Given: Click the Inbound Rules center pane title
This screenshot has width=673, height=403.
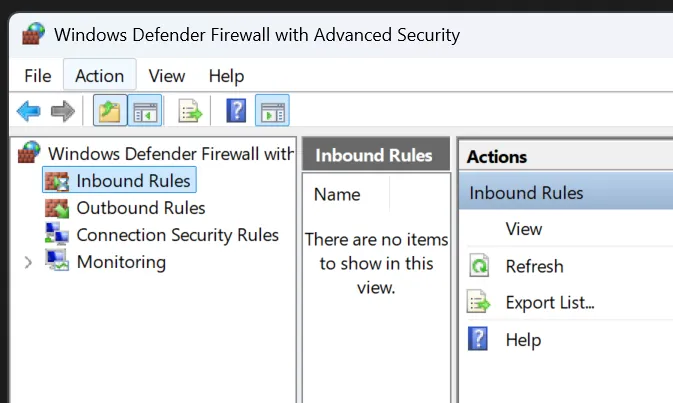Looking at the screenshot, I should [x=374, y=155].
